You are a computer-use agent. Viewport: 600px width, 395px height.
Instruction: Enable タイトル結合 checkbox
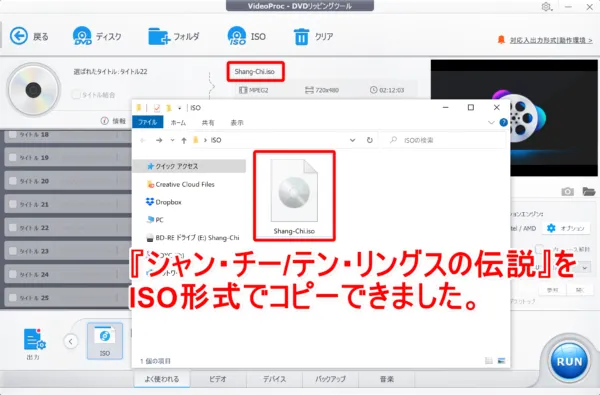76,95
